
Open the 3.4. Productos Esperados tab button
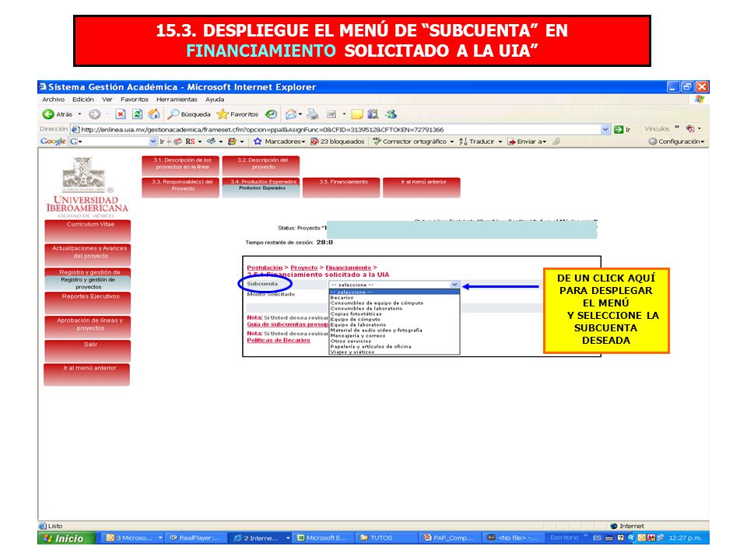[261, 187]
